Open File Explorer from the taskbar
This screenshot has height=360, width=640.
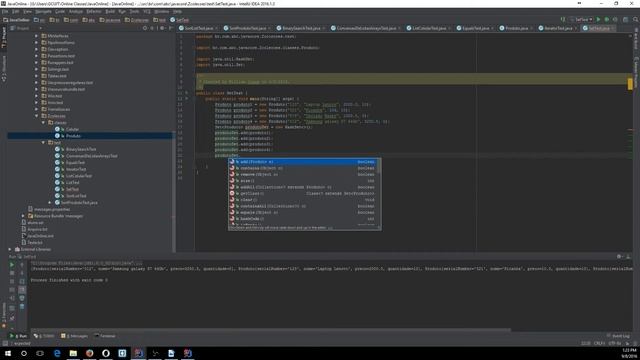coord(73,353)
